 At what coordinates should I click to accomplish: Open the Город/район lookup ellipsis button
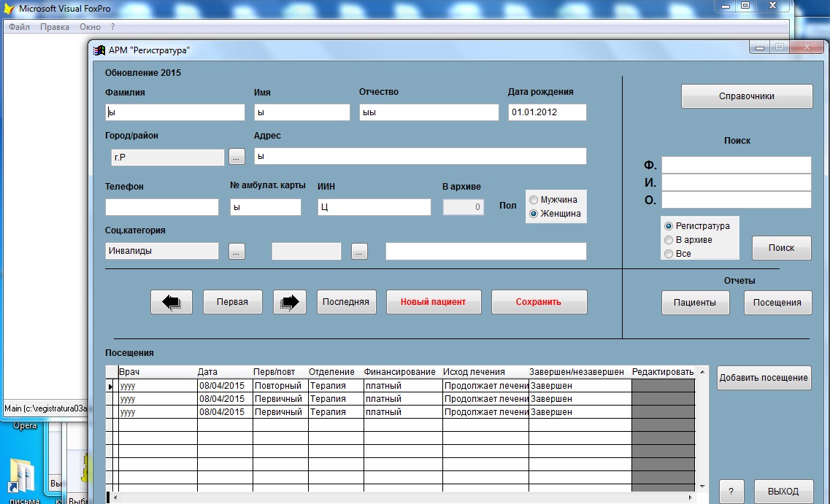point(237,157)
